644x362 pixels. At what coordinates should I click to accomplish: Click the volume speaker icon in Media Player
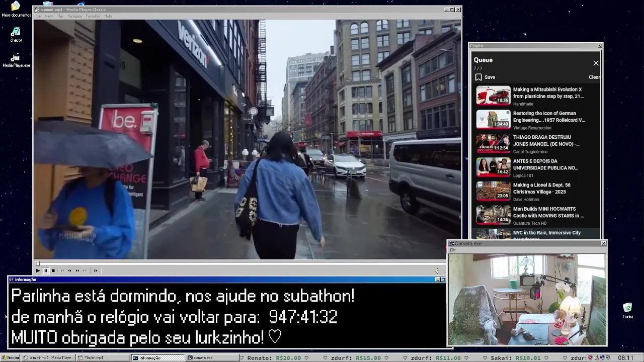(x=437, y=270)
